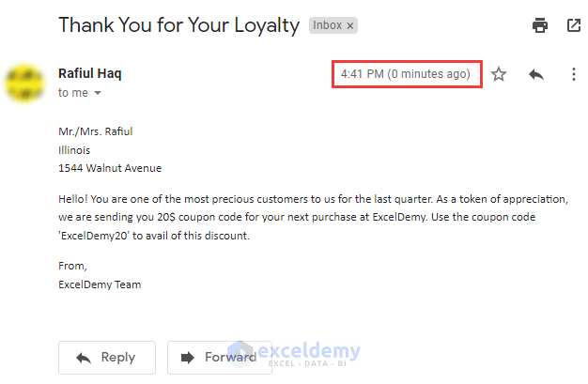588x384 pixels.
Task: Click the 'to me' recipient text
Action: tap(72, 93)
